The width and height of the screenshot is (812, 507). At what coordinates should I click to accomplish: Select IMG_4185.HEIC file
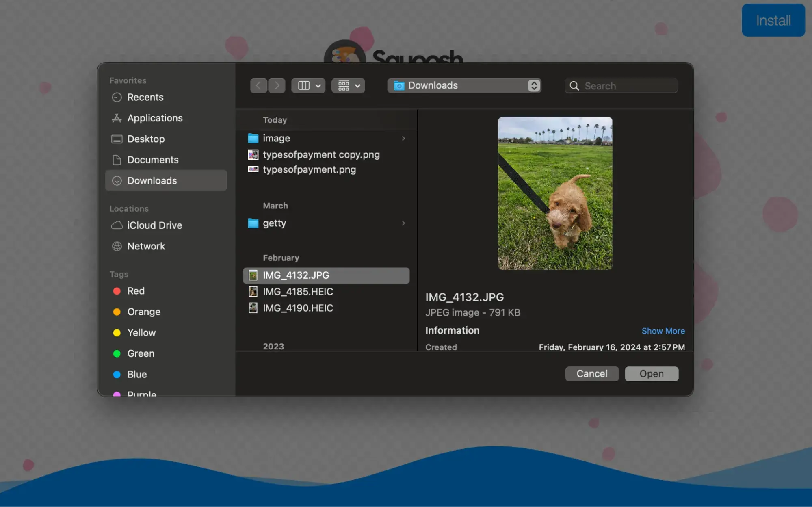pos(326,291)
